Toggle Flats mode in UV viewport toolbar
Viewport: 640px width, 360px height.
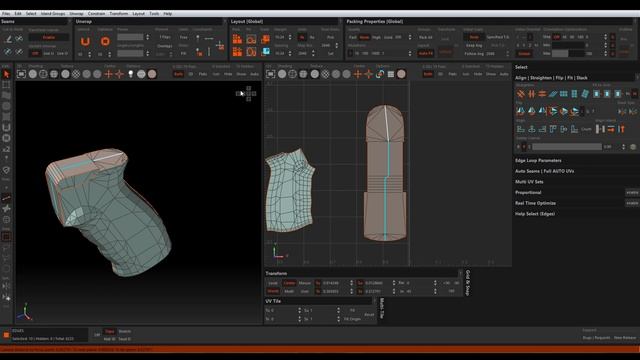[x=452, y=74]
